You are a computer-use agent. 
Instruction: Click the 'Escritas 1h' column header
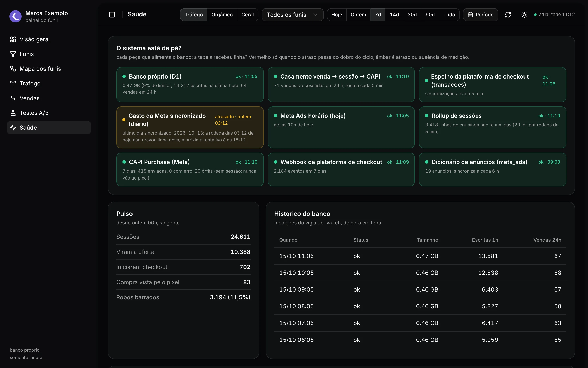[485, 240]
